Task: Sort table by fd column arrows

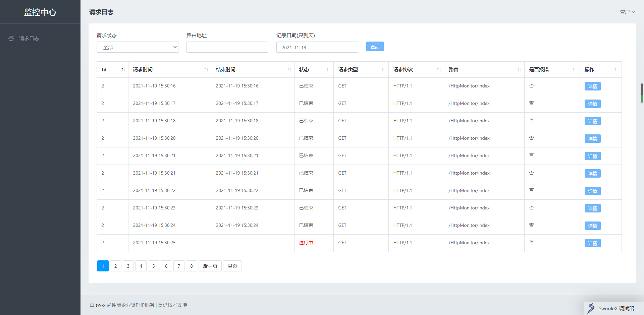Action: [x=123, y=70]
